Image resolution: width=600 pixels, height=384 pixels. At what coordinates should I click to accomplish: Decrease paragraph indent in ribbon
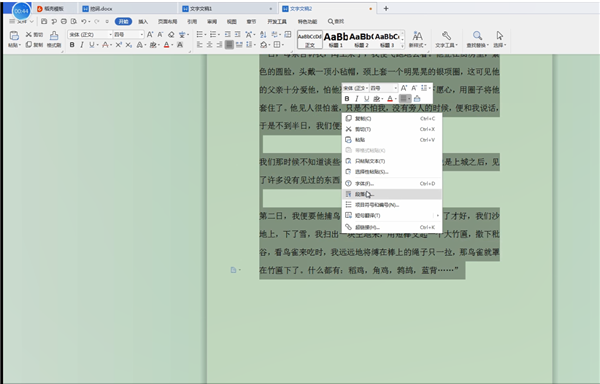[228, 34]
